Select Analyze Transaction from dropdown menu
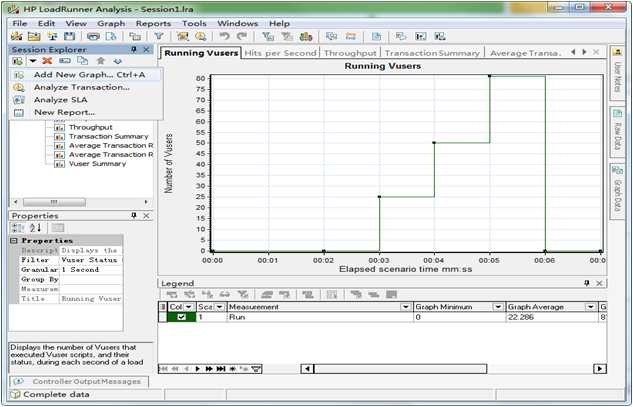 [x=86, y=87]
